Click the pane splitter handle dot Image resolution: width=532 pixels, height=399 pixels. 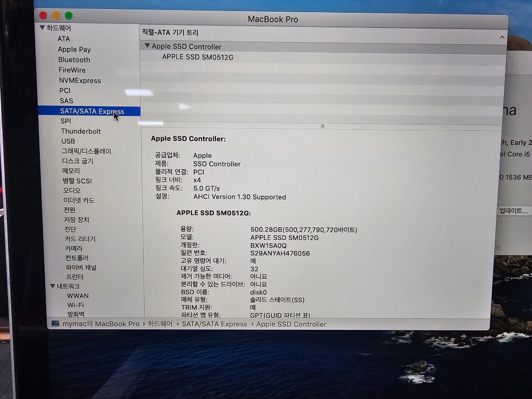[322, 126]
